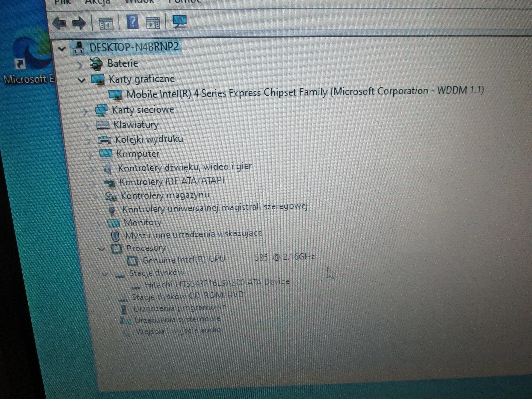The image size is (532, 399).
Task: Select the Kontrolery IDE ATA/ATAPI label
Action: coord(172,181)
